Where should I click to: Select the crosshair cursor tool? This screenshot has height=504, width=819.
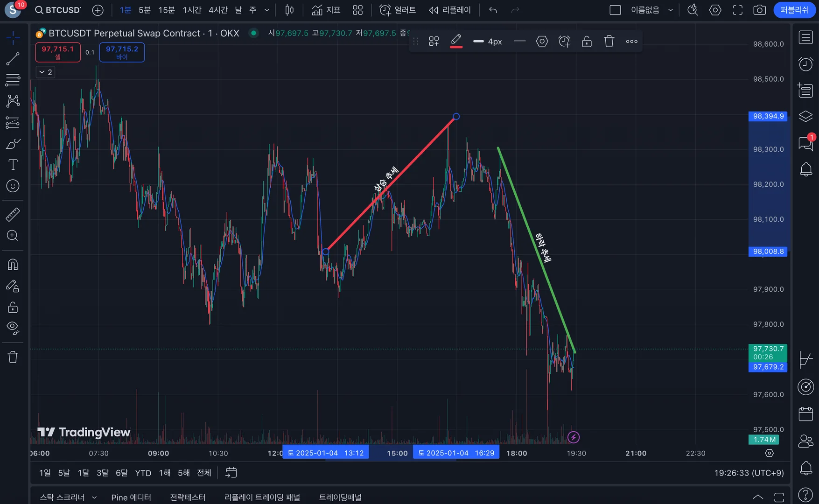pos(13,37)
